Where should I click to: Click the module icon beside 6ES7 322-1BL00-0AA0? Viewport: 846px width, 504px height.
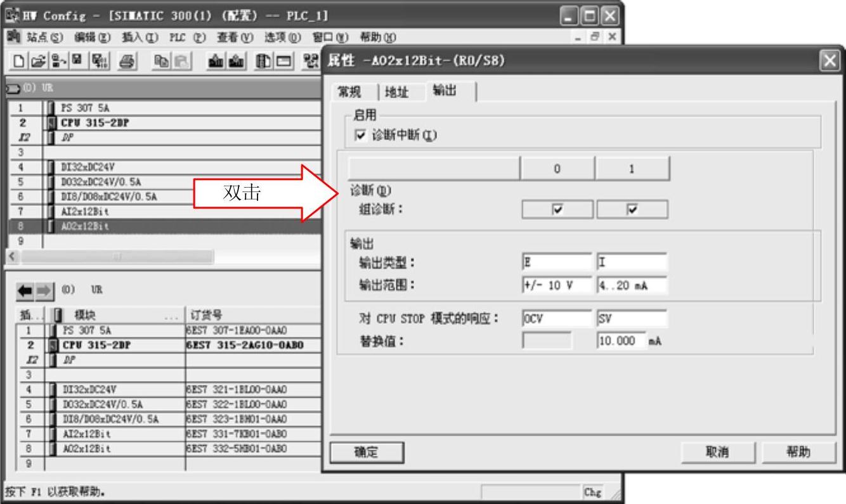pyautogui.click(x=53, y=404)
